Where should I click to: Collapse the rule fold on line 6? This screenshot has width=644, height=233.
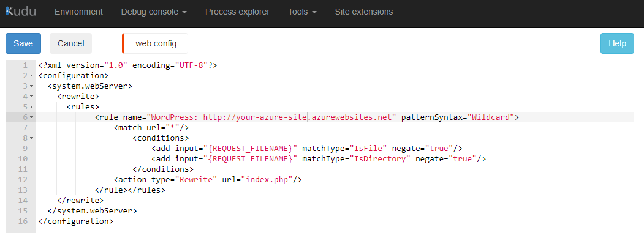(x=32, y=117)
